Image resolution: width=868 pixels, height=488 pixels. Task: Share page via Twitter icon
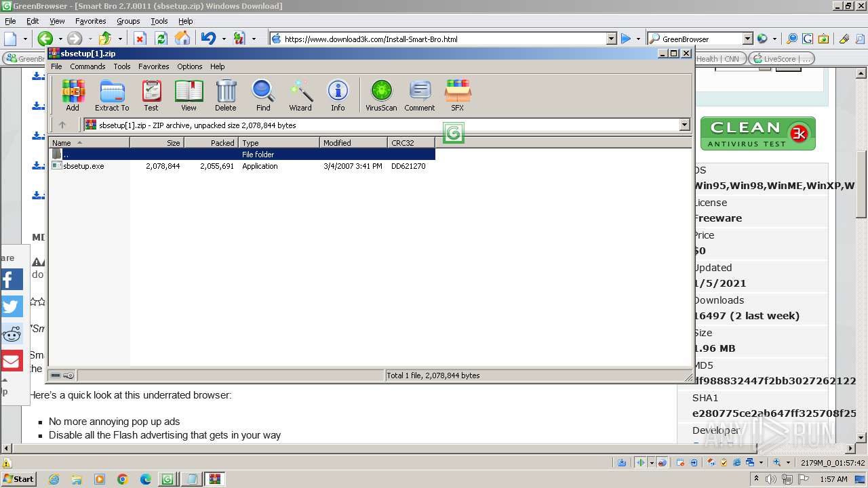pos(12,306)
